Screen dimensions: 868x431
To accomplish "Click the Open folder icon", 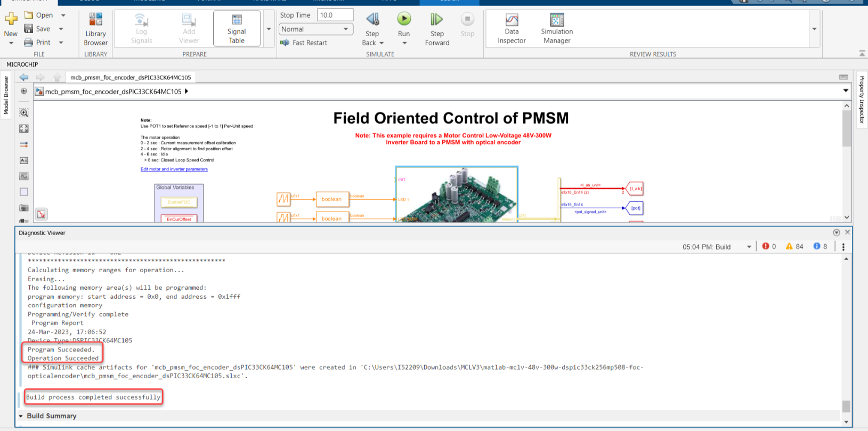I will point(29,15).
